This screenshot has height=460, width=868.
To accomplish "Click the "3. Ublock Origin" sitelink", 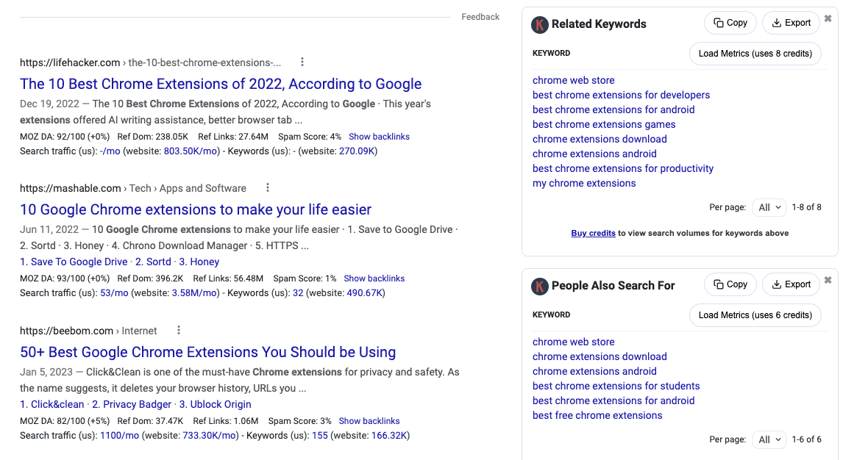I will 216,405.
